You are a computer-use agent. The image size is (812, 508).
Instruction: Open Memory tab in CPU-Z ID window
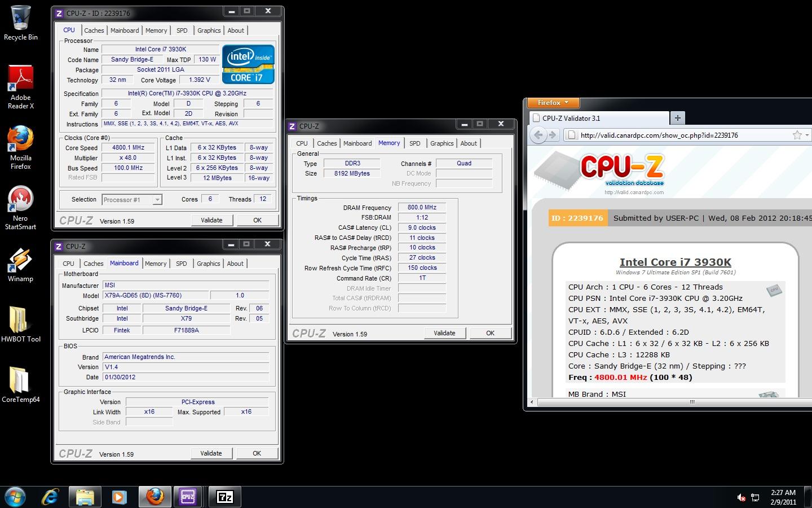pos(156,30)
